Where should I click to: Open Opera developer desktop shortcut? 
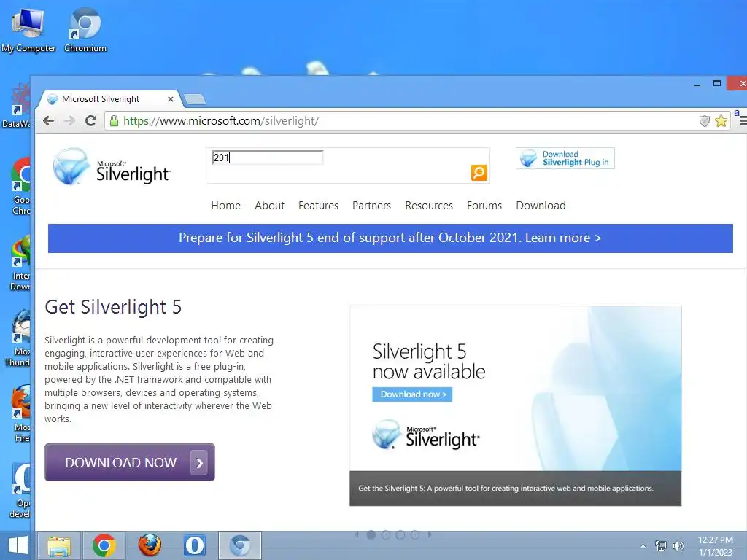(x=20, y=491)
